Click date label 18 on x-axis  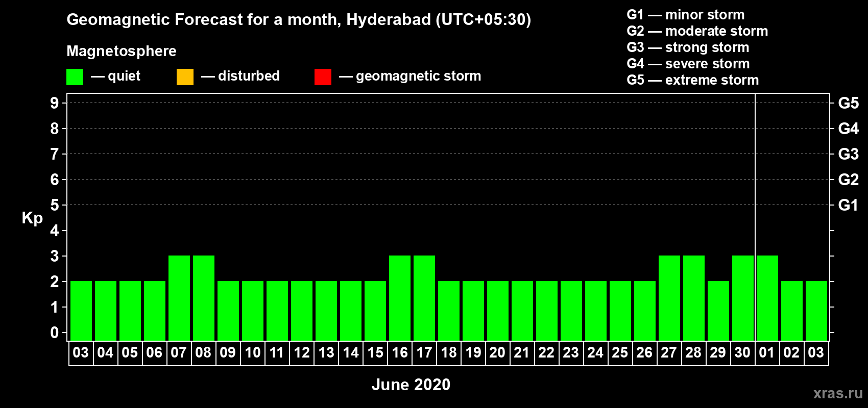[448, 353]
